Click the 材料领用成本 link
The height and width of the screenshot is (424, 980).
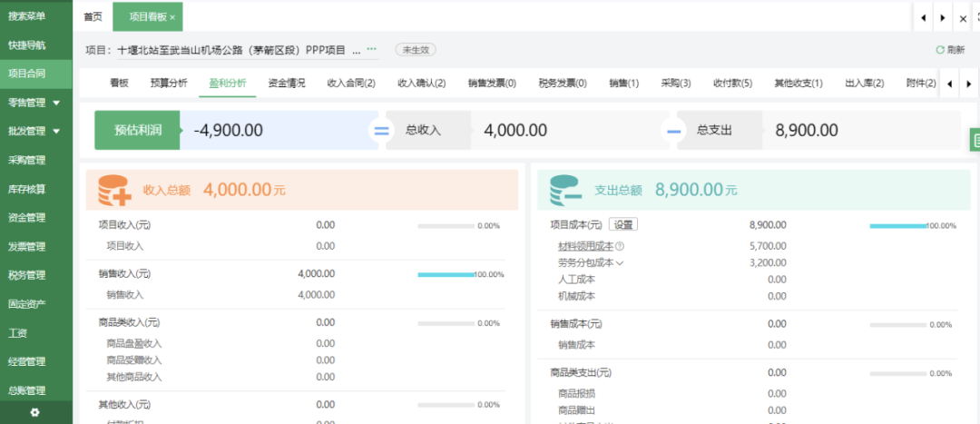coord(585,246)
